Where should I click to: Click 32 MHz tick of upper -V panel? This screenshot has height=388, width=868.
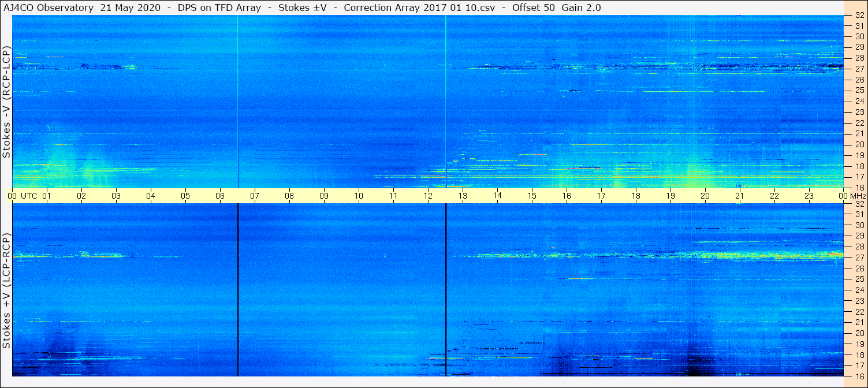click(x=859, y=15)
